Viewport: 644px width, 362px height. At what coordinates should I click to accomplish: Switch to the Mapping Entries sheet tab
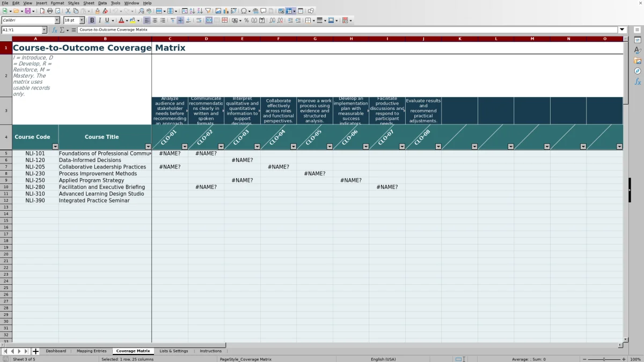click(91, 351)
